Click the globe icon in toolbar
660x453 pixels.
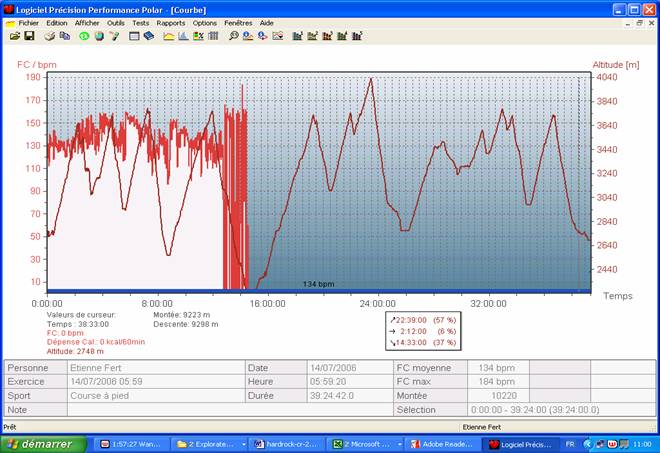[x=99, y=36]
